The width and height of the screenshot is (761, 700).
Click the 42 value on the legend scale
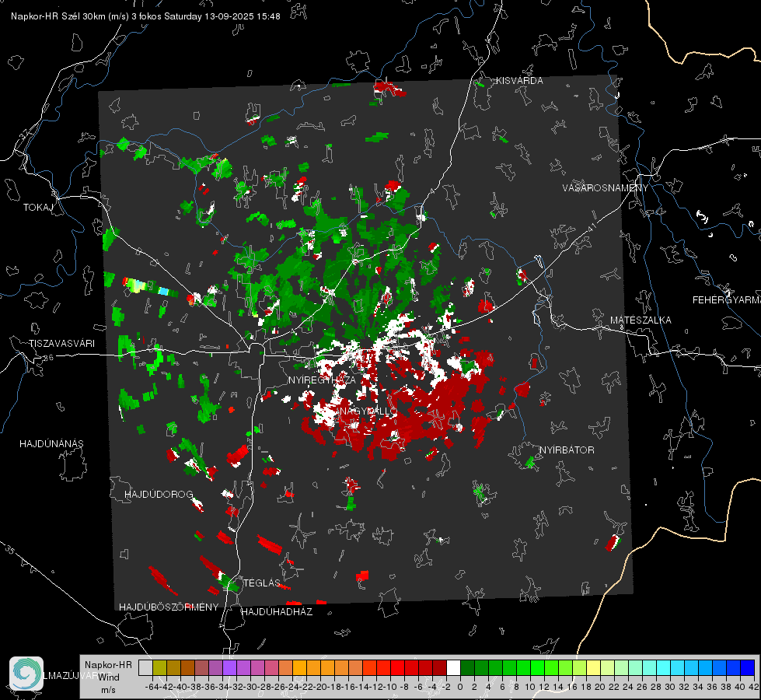[754, 687]
